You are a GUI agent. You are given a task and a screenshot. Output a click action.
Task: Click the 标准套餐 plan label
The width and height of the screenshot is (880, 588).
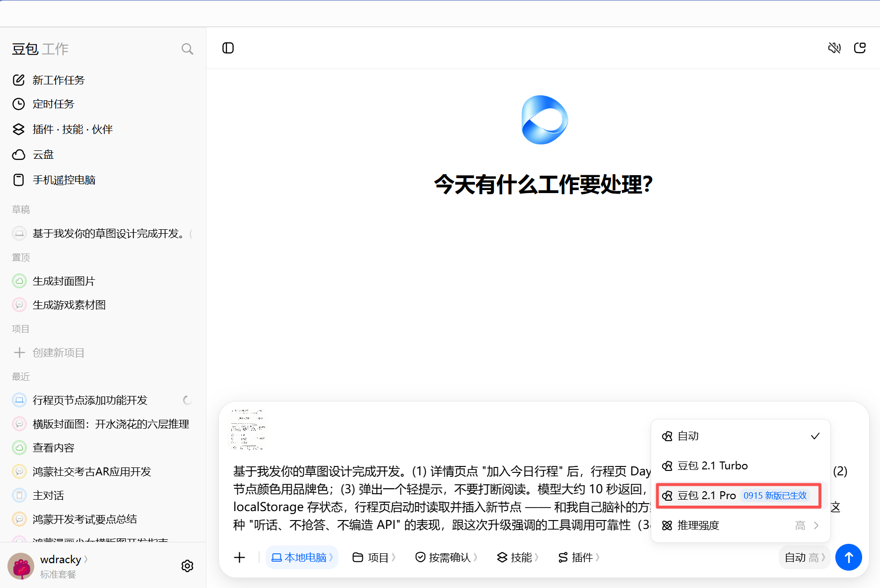click(58, 575)
